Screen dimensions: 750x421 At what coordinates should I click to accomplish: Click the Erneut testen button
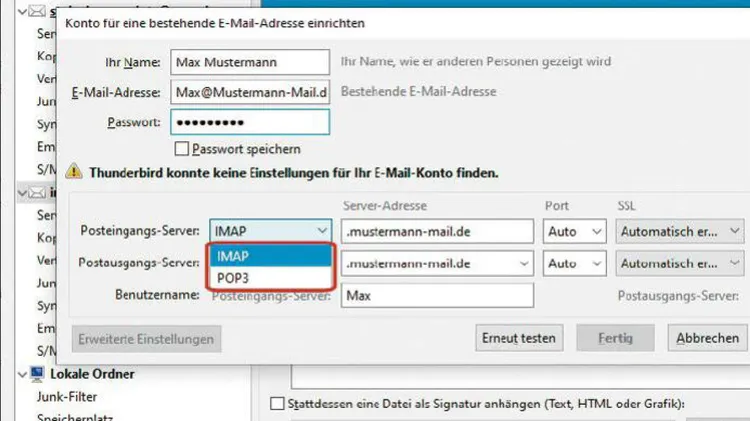click(x=519, y=338)
